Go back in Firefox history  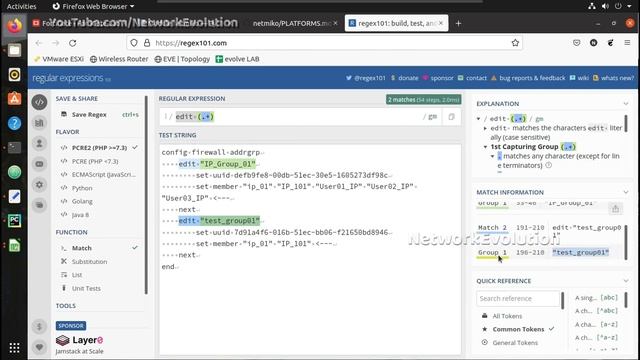(39, 43)
